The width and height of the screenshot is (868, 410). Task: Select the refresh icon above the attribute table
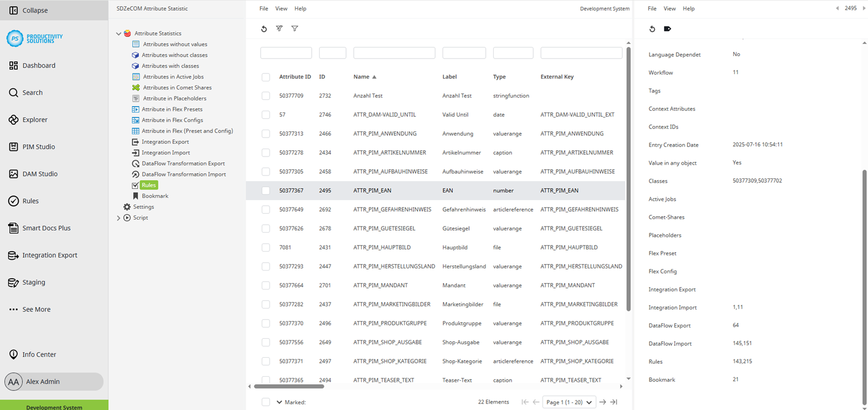(x=263, y=29)
